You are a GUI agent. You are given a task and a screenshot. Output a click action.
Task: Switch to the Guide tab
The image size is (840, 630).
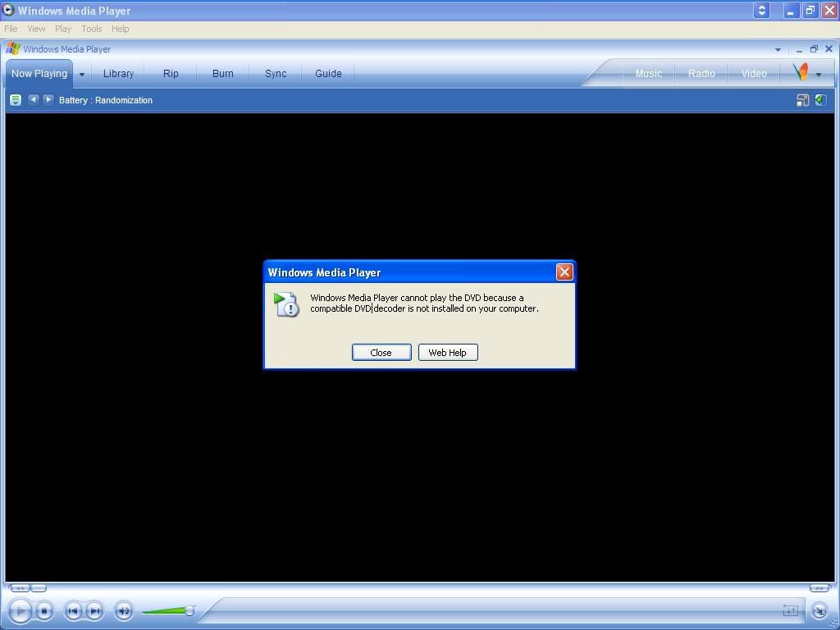point(328,73)
